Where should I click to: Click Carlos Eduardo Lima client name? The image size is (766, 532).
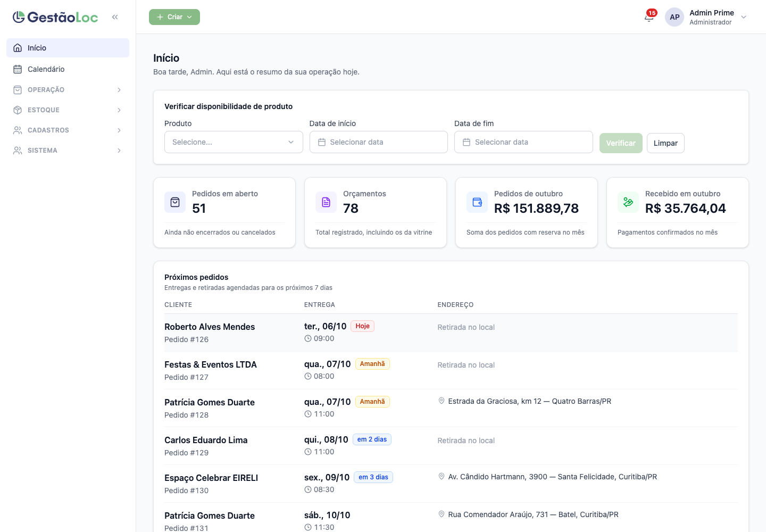[x=206, y=440]
